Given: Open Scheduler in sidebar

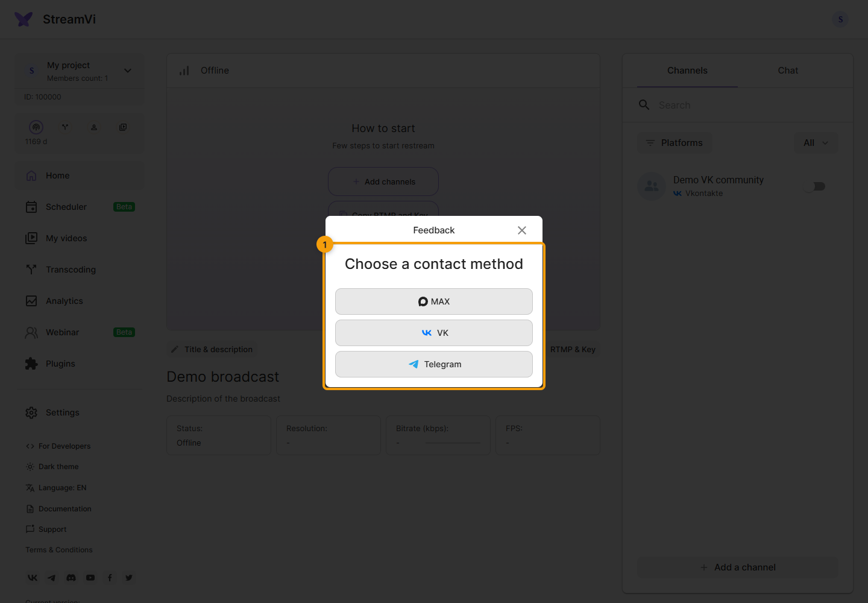Looking at the screenshot, I should click(80, 207).
